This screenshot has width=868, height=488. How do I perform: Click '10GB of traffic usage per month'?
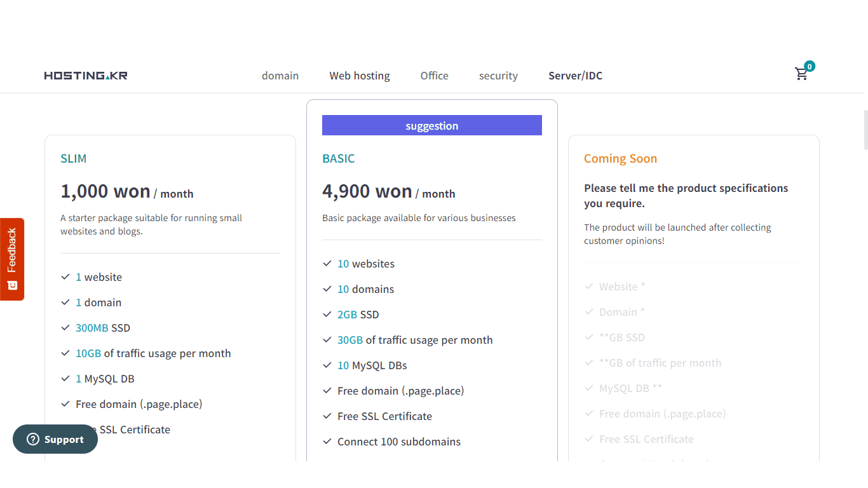point(153,353)
